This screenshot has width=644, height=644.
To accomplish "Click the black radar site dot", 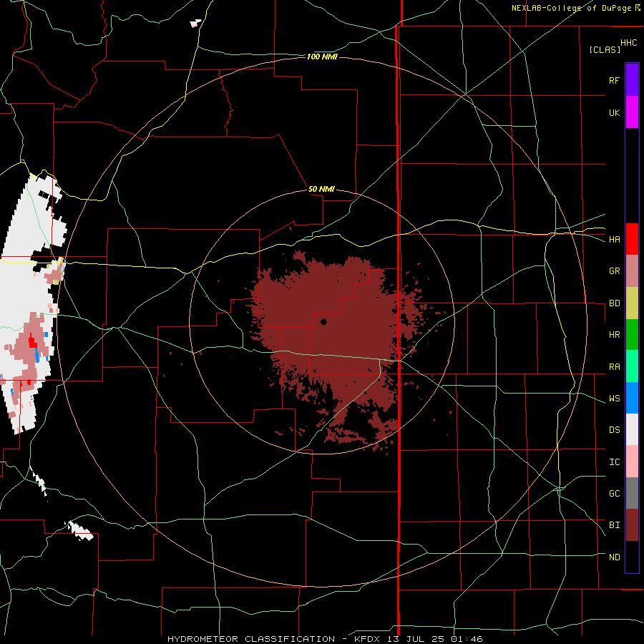I will coord(323,321).
